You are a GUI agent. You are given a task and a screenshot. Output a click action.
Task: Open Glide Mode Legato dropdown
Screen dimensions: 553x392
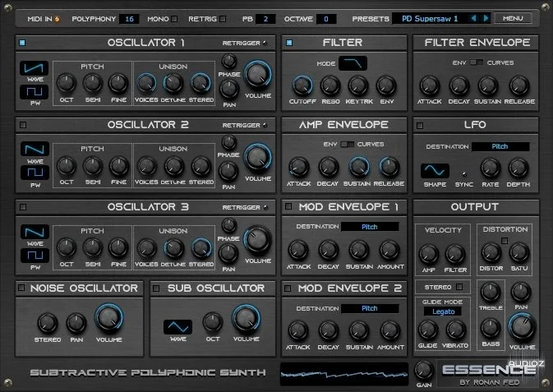point(443,311)
